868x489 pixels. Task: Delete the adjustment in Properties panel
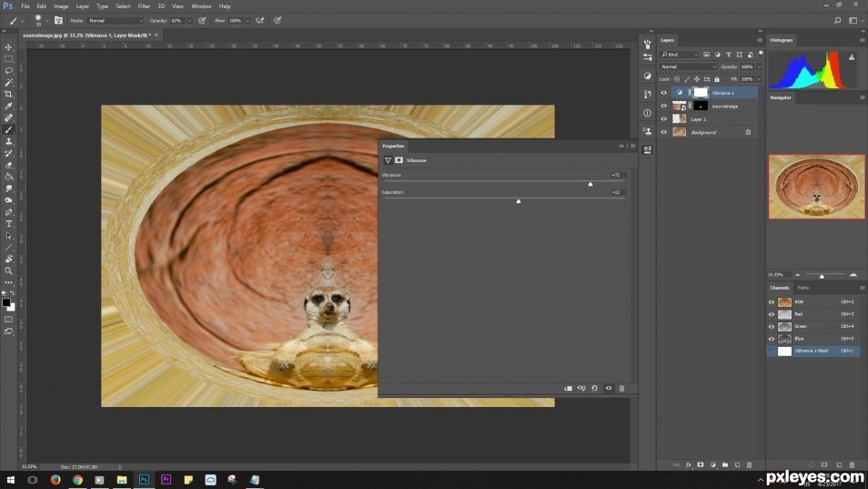[x=621, y=388]
